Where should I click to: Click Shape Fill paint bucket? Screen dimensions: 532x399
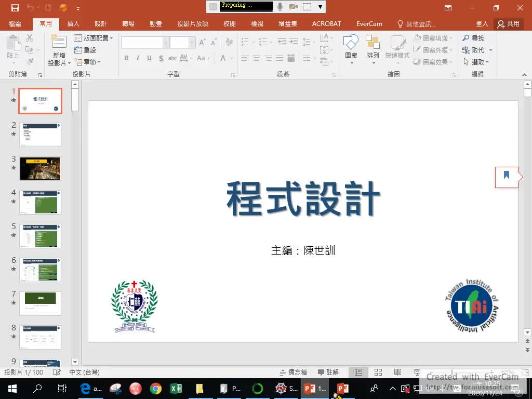(x=417, y=37)
